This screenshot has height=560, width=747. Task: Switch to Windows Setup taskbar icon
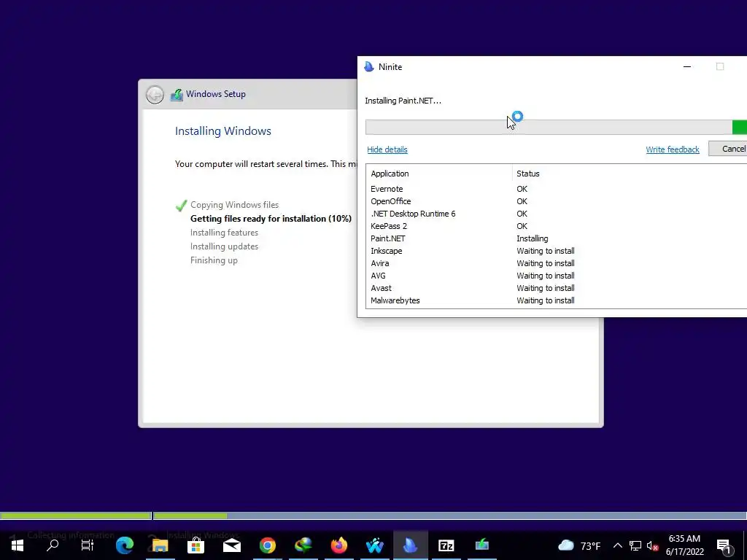(x=481, y=545)
